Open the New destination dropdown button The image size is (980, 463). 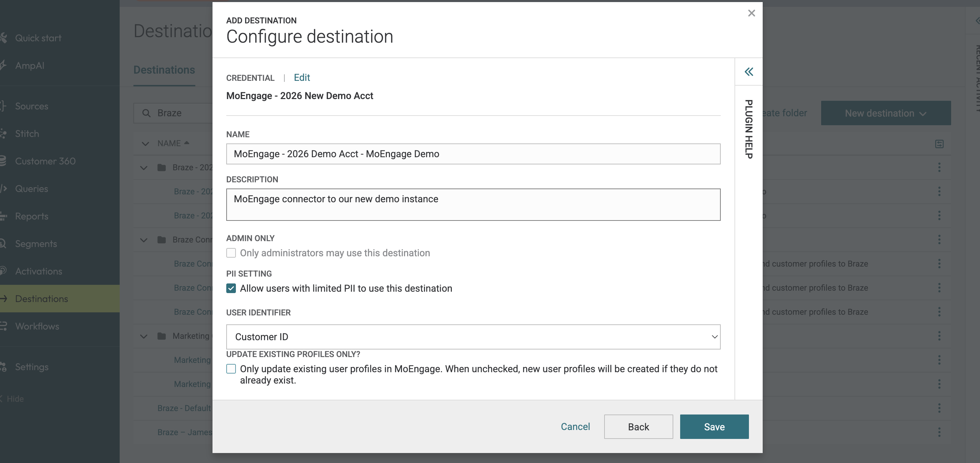point(886,113)
